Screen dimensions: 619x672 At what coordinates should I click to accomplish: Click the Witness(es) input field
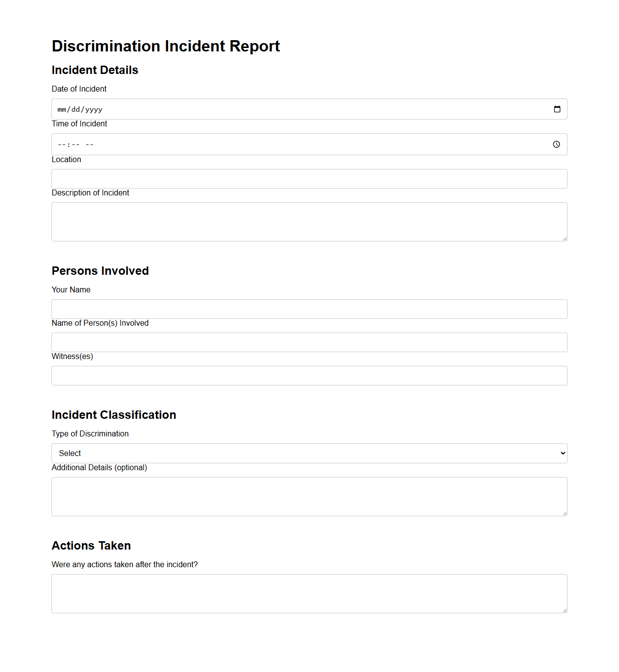309,375
